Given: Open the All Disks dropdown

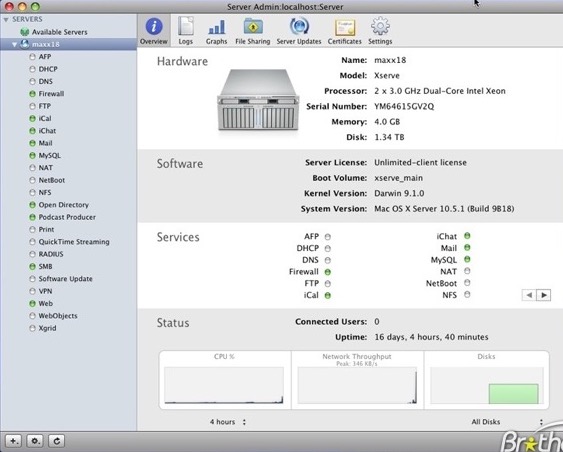Looking at the screenshot, I should click(x=507, y=422).
